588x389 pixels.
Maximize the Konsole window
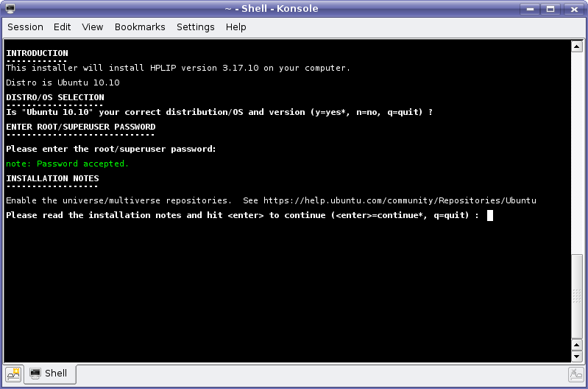[550, 9]
